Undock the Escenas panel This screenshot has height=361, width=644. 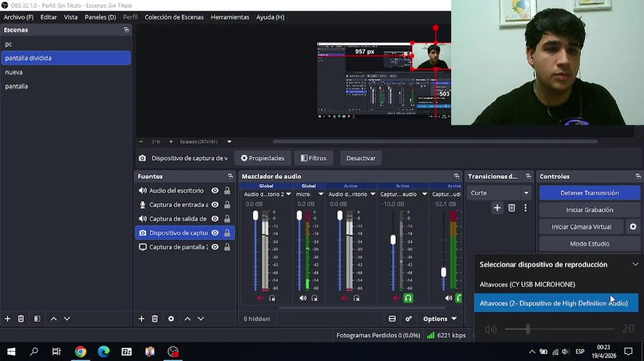(126, 30)
